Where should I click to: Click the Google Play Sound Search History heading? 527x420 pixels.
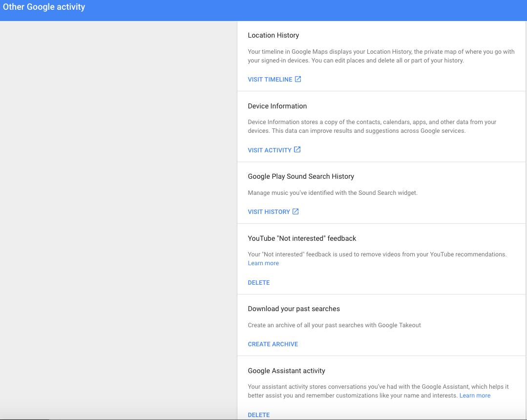301,176
